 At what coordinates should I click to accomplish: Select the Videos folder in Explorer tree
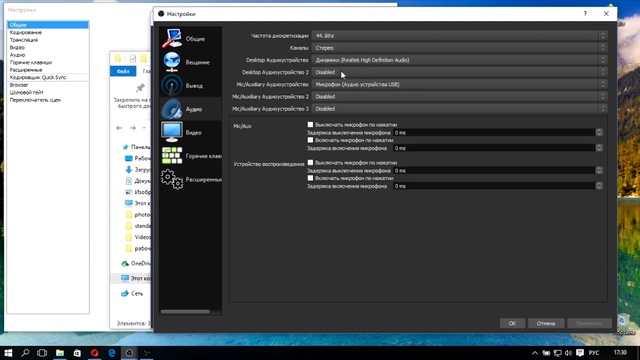coord(138,237)
